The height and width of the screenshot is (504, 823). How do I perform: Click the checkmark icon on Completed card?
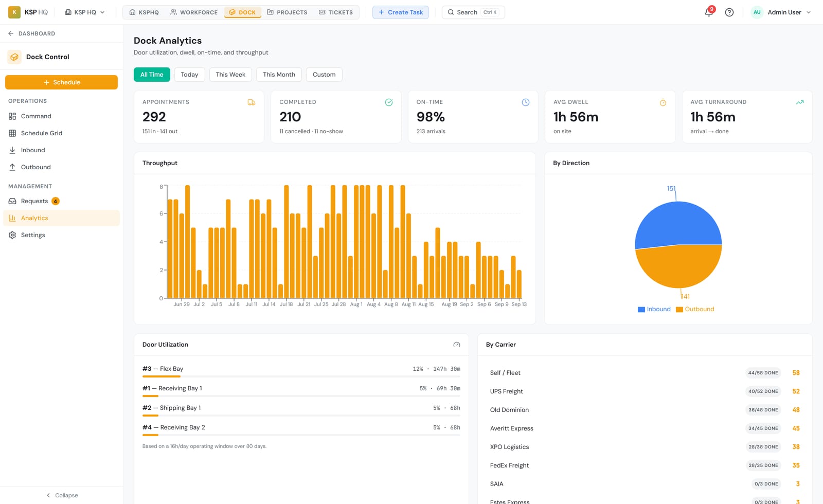pos(389,102)
